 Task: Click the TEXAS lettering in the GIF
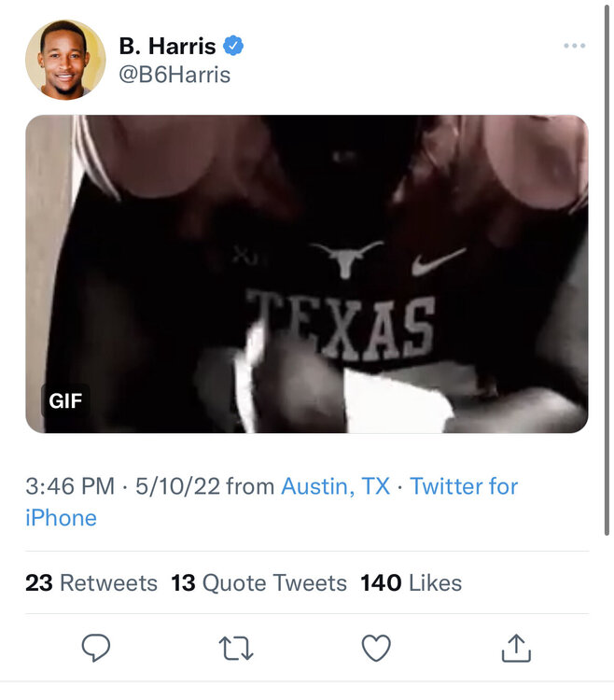click(x=342, y=325)
